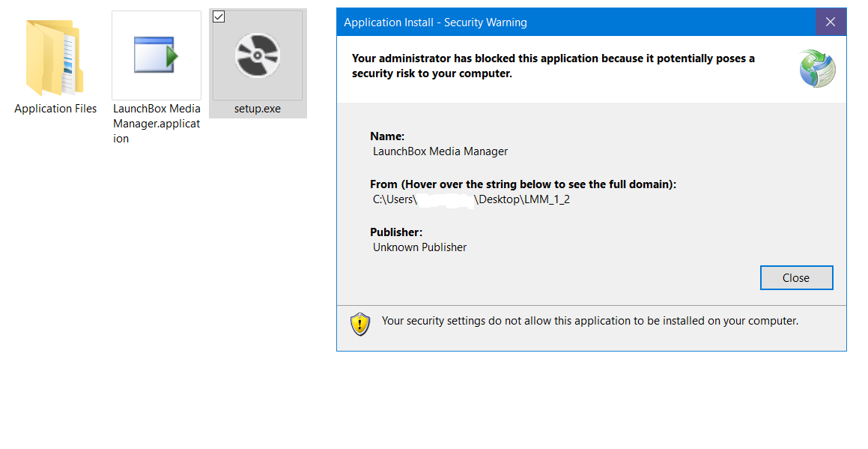Click the Application Install - Security Warning title
The width and height of the screenshot is (868, 449).
435,22
